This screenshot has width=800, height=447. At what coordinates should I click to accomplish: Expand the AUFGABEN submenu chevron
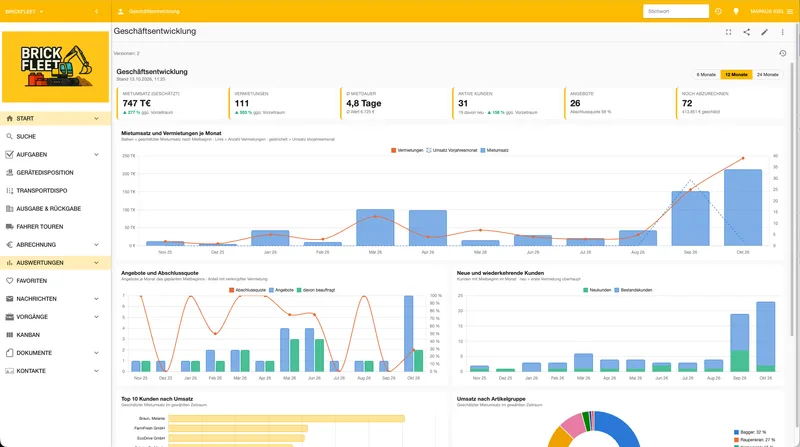pos(96,154)
